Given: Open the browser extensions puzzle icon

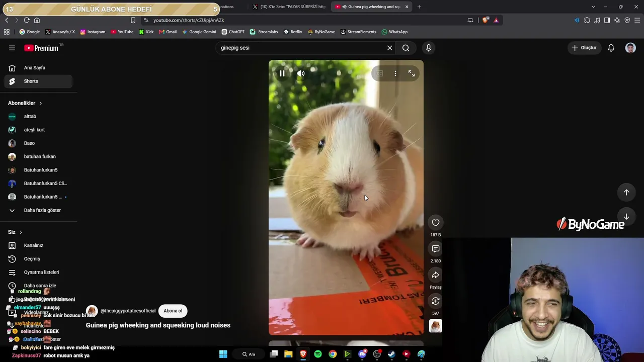Looking at the screenshot, I should coord(587,20).
